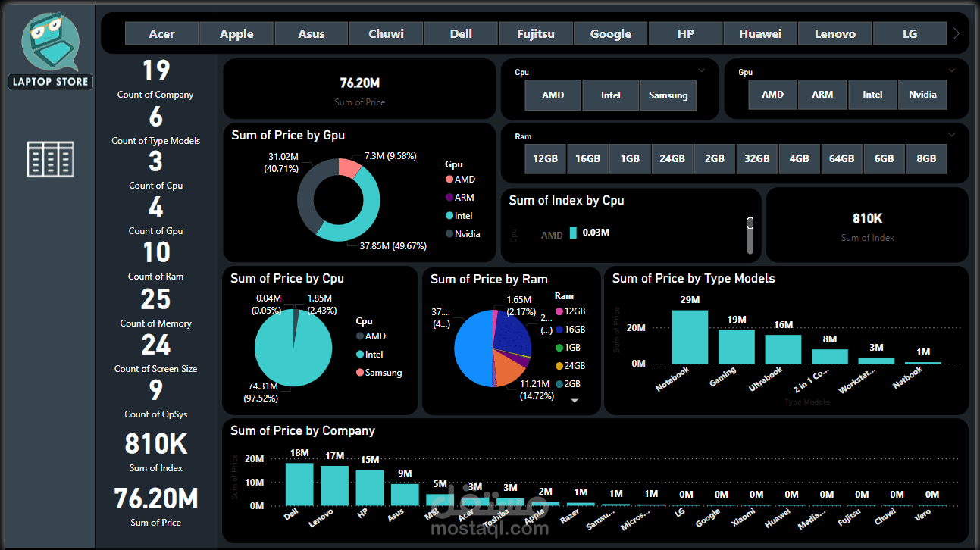The width and height of the screenshot is (980, 550).
Task: Click 16GB color dot in Ram legend
Action: click(x=559, y=330)
